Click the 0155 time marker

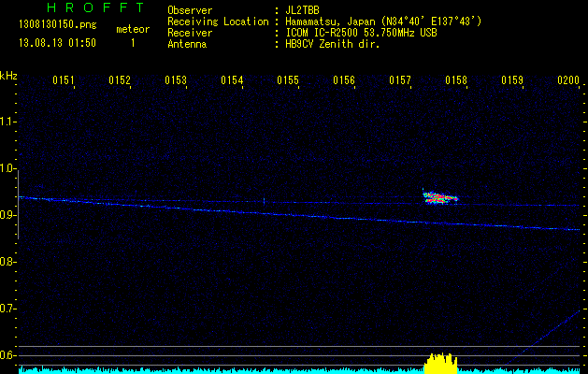[288, 81]
